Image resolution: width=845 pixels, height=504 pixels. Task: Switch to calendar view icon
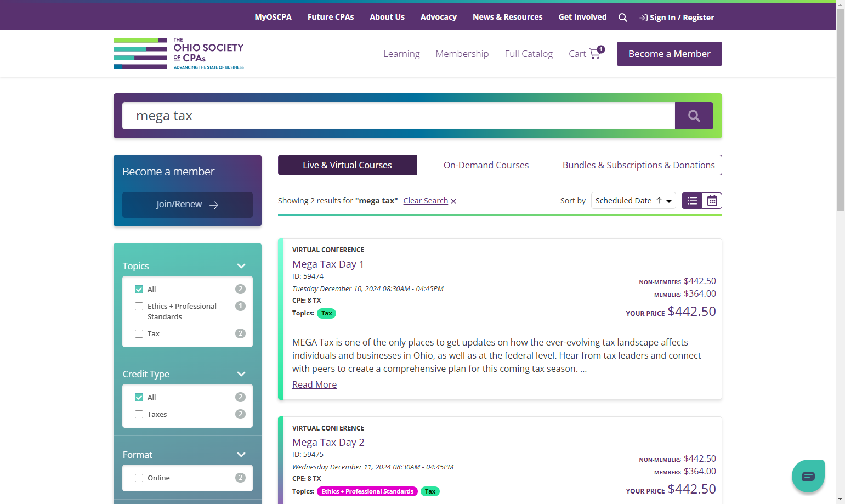click(x=712, y=201)
